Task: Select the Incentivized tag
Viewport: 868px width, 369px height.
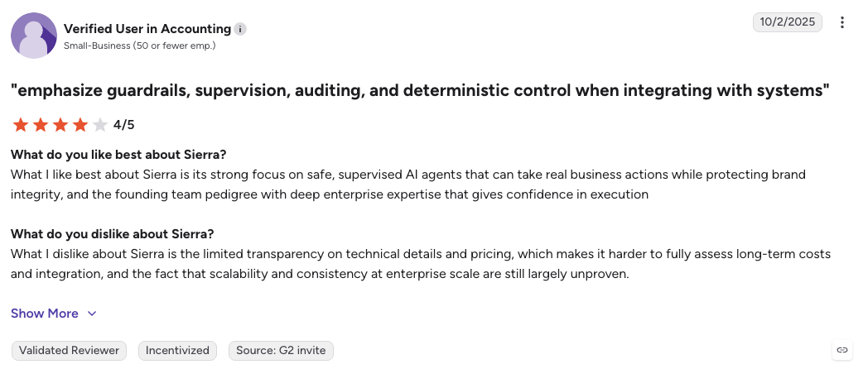Action: [177, 351]
